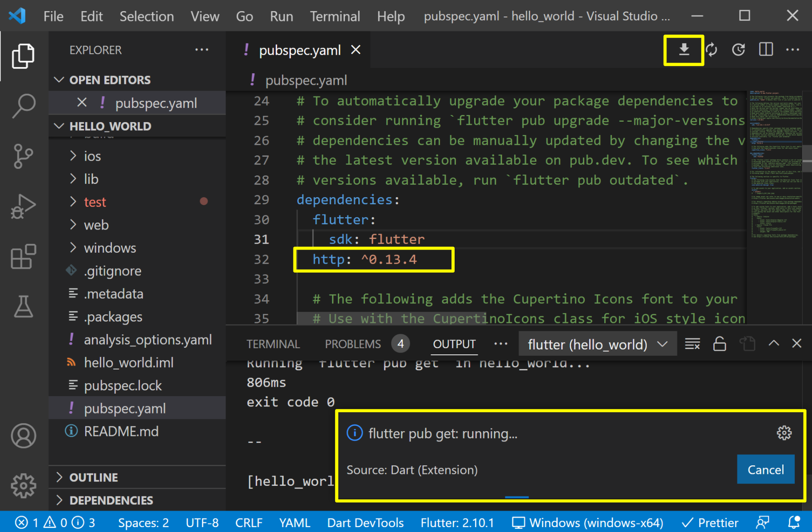Open Run and Debug view
The height and width of the screenshot is (532, 812).
tap(23, 206)
